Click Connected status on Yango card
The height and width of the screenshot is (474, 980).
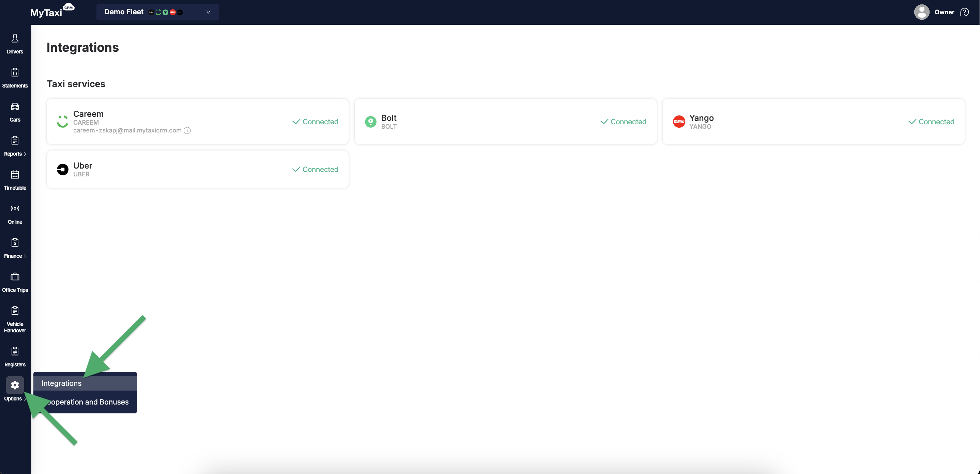(x=931, y=122)
